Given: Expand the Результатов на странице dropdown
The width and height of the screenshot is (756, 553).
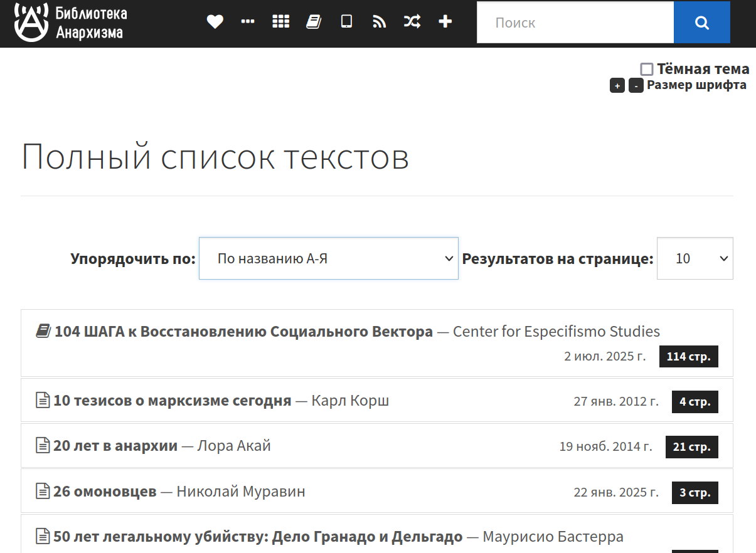Looking at the screenshot, I should 695,258.
